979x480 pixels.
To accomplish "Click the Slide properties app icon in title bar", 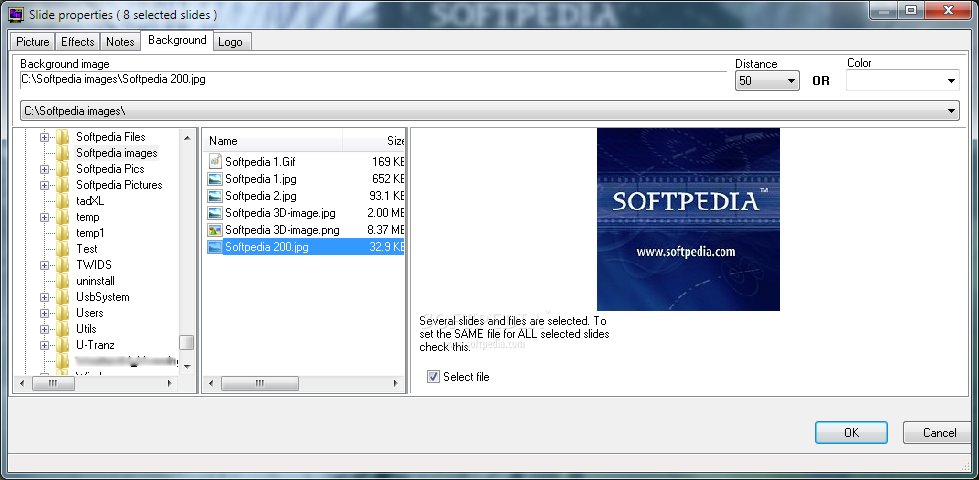I will click(x=16, y=14).
